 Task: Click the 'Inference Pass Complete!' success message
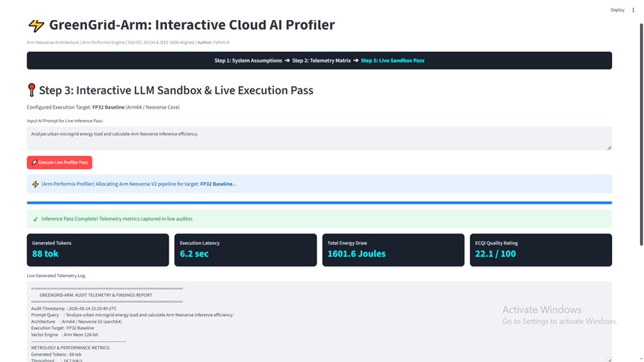click(319, 219)
